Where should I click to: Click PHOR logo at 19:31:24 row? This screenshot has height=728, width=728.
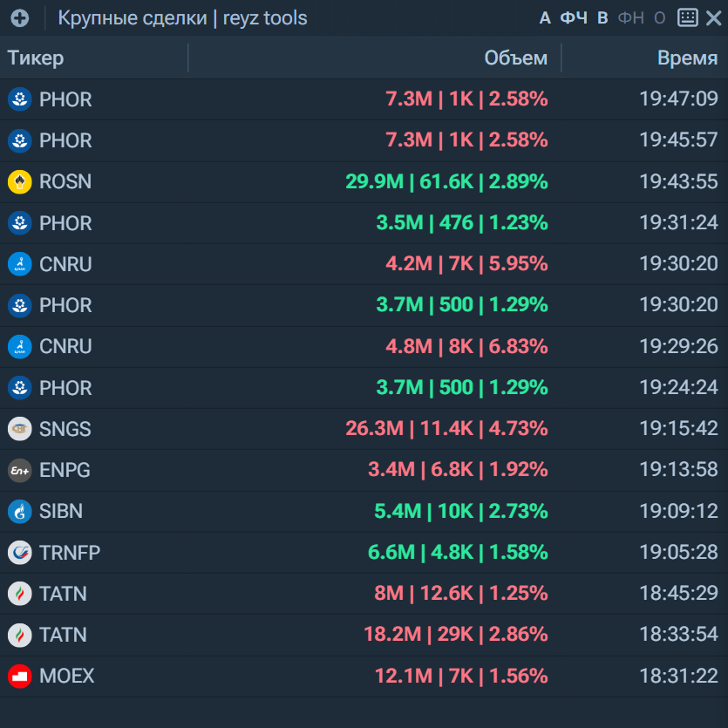(19, 223)
